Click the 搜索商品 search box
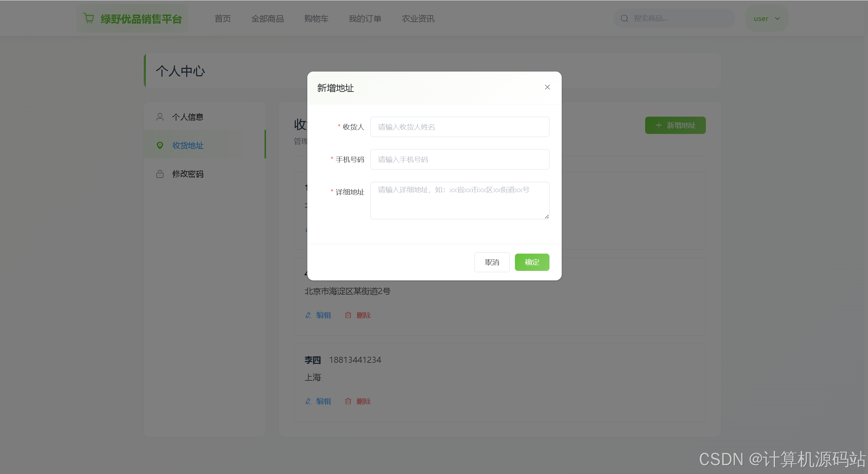868x474 pixels. coord(680,18)
